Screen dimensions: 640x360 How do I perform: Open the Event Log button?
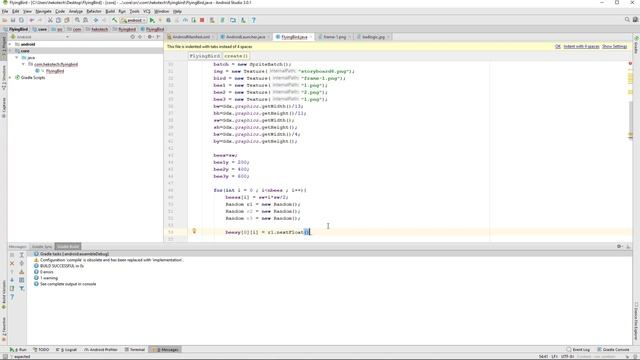pos(578,350)
